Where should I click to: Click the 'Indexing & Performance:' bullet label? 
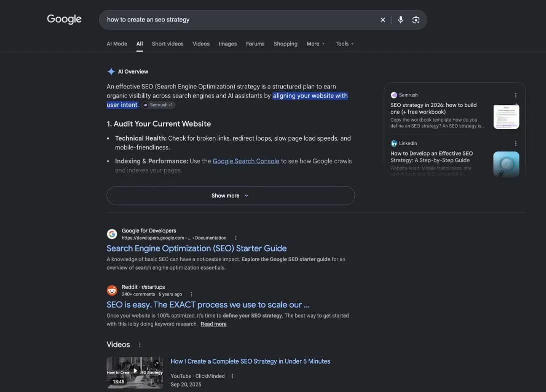point(152,161)
